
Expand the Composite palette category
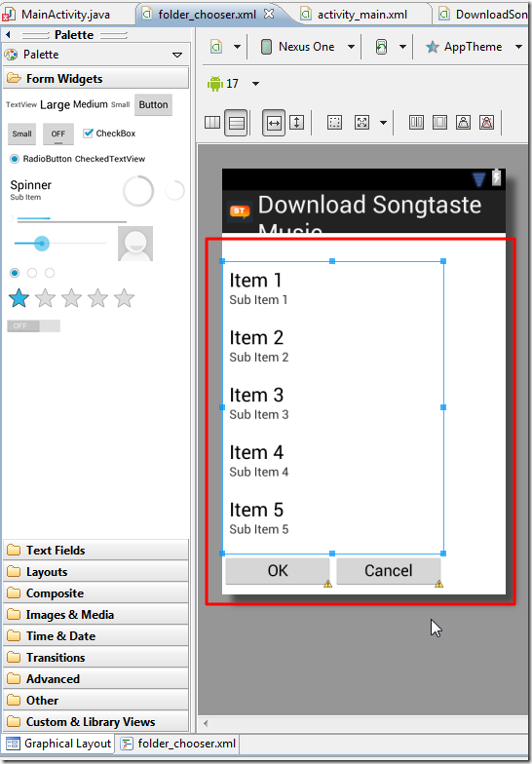tap(95, 592)
